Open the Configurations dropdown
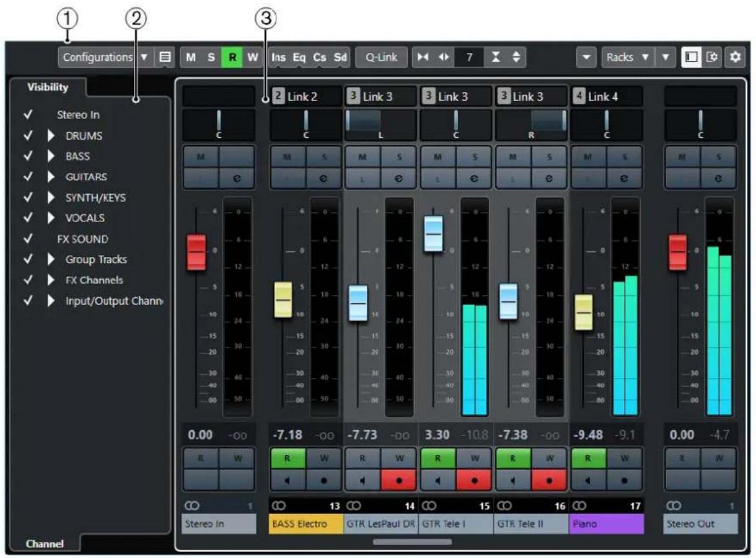756x558 pixels. tap(105, 58)
